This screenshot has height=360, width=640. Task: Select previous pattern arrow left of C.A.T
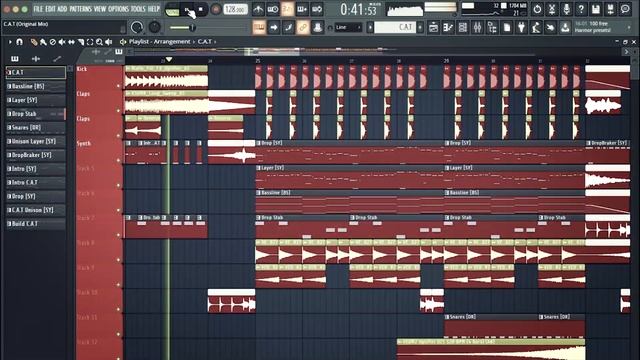pos(370,27)
